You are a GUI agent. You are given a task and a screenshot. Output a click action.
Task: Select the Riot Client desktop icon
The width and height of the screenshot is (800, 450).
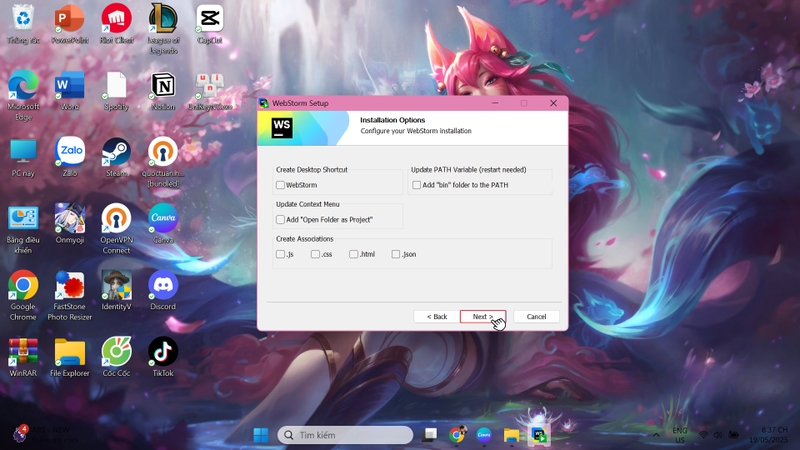(116, 24)
